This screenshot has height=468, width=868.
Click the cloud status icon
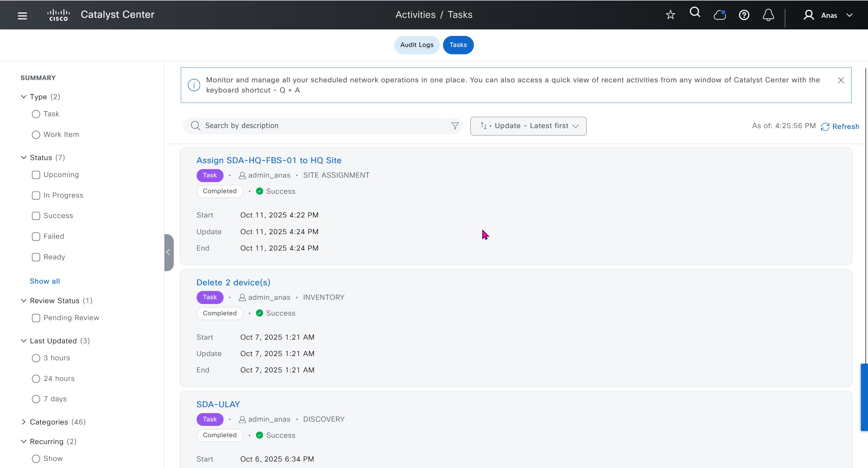[719, 15]
